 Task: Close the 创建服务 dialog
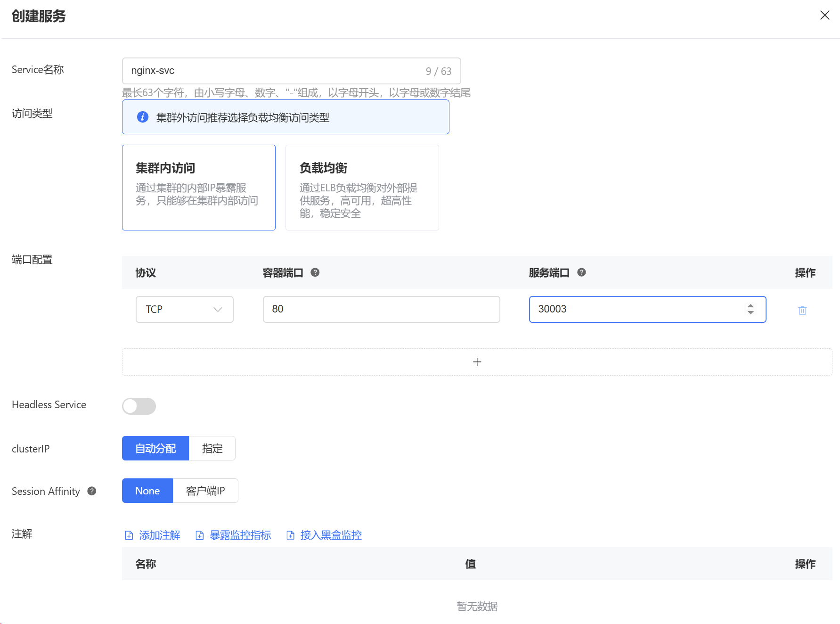click(824, 15)
